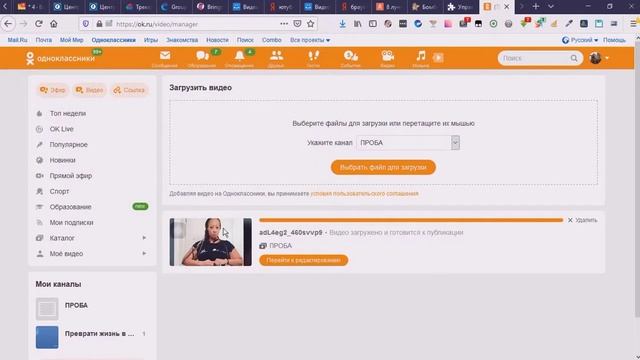Open Discussions speech bubble icon
640x360 pixels.
(202, 56)
